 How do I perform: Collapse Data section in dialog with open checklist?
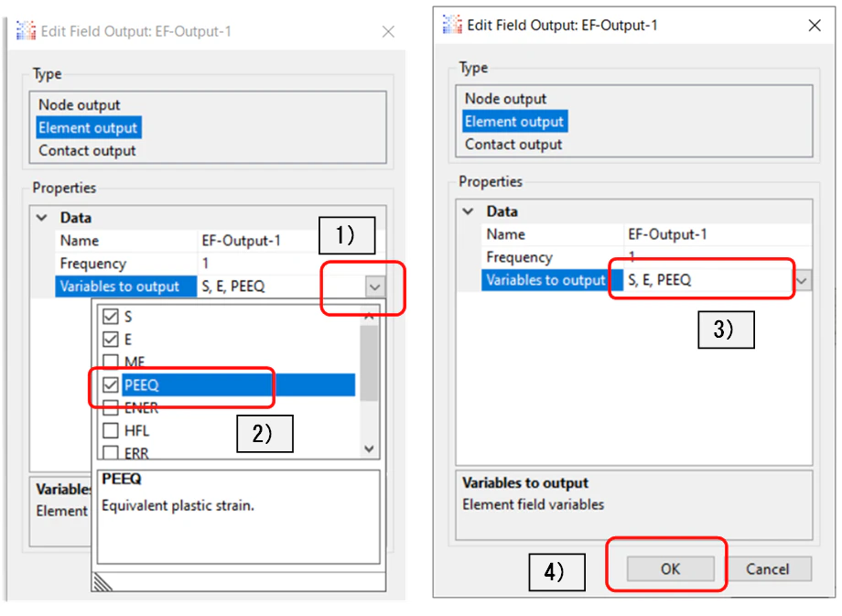pyautogui.click(x=42, y=218)
